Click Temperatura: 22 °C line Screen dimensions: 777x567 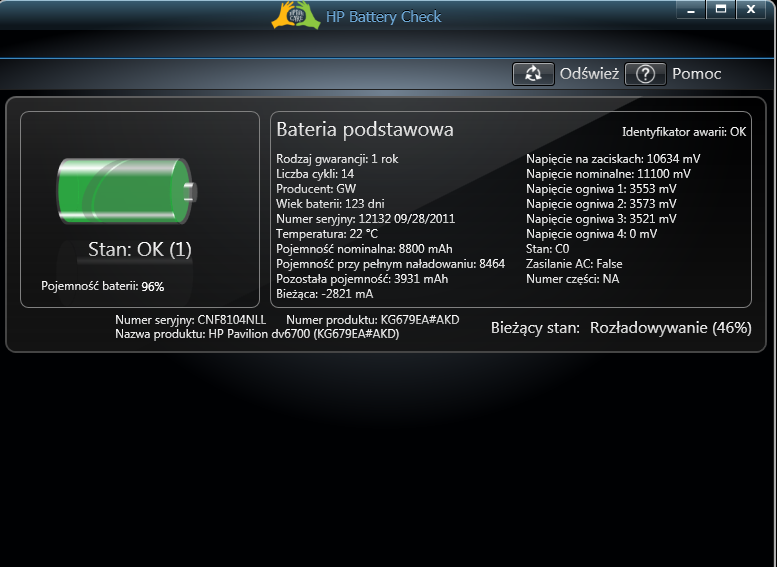click(x=327, y=233)
